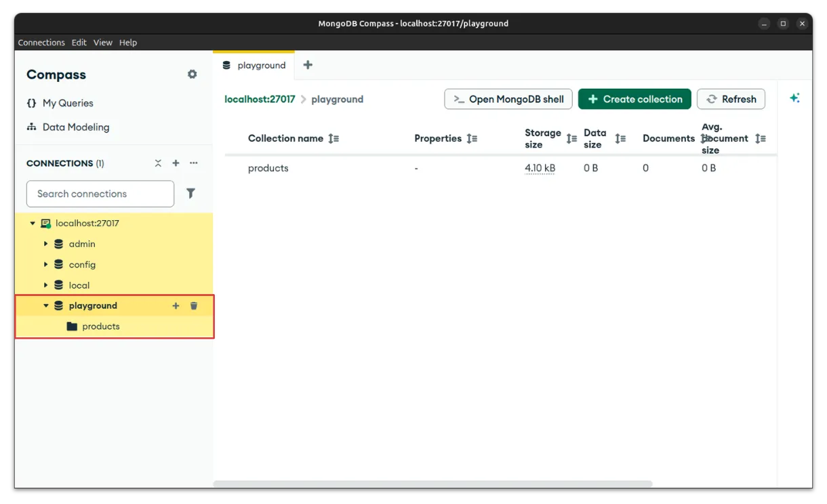Expand the config database node
827x504 pixels.
[x=46, y=265]
